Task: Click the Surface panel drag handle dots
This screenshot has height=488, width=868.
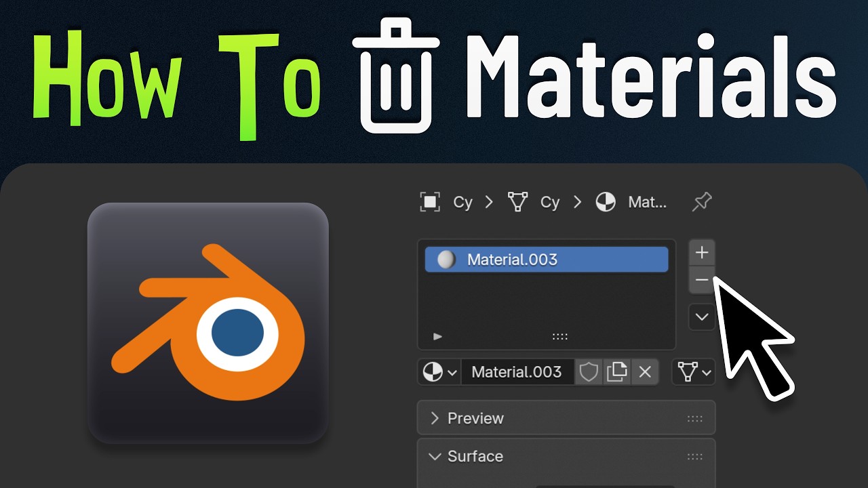Action: [x=695, y=457]
